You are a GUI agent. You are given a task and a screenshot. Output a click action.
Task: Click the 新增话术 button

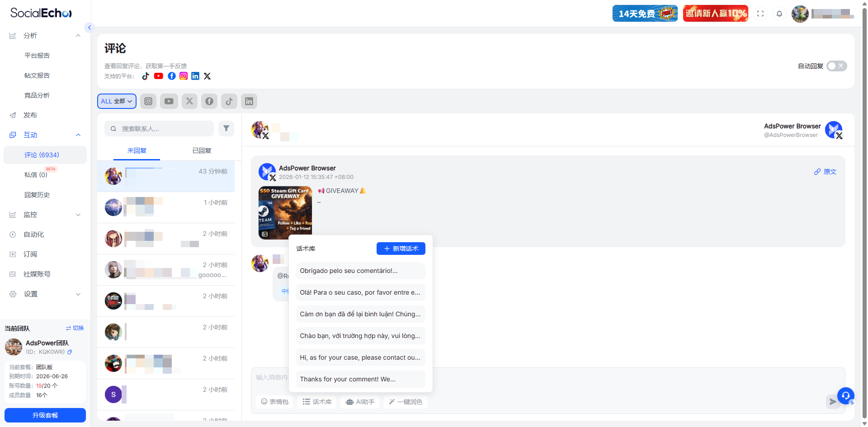[401, 249]
